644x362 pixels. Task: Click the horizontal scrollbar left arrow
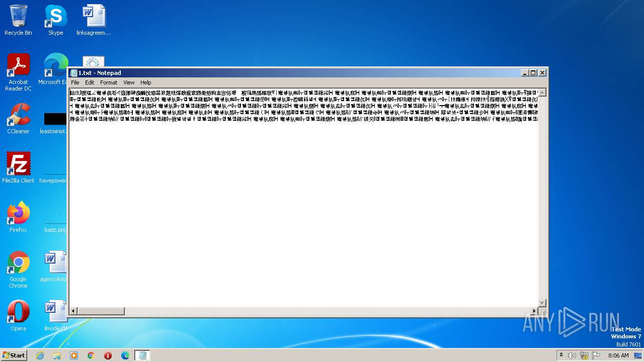[x=73, y=311]
